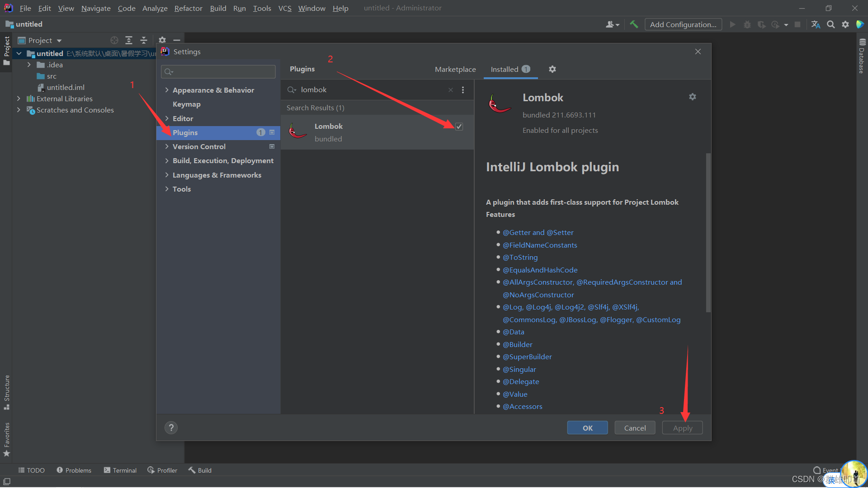The height and width of the screenshot is (488, 868).
Task: Click the Settings dialog help question mark
Action: click(171, 427)
